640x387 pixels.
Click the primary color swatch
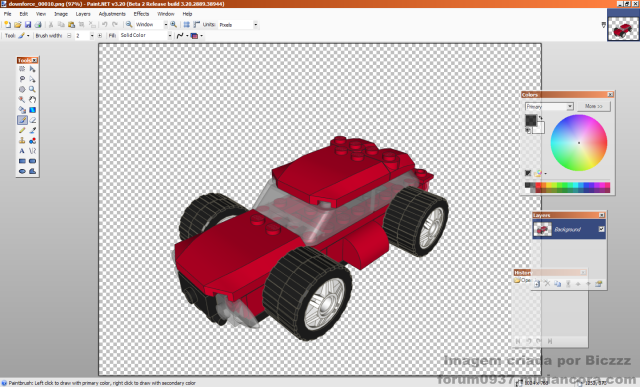click(x=531, y=120)
